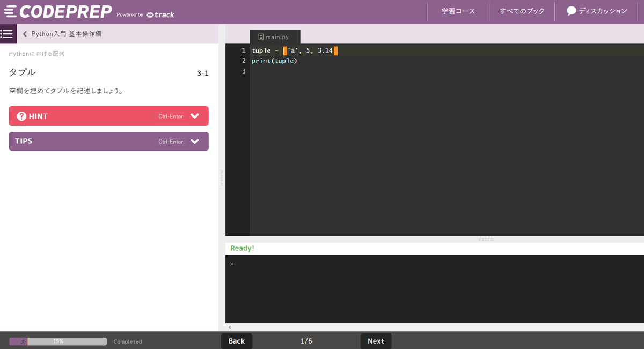Click the vertical drag-handle dots between panels
This screenshot has height=349, width=644.
pos(221,177)
